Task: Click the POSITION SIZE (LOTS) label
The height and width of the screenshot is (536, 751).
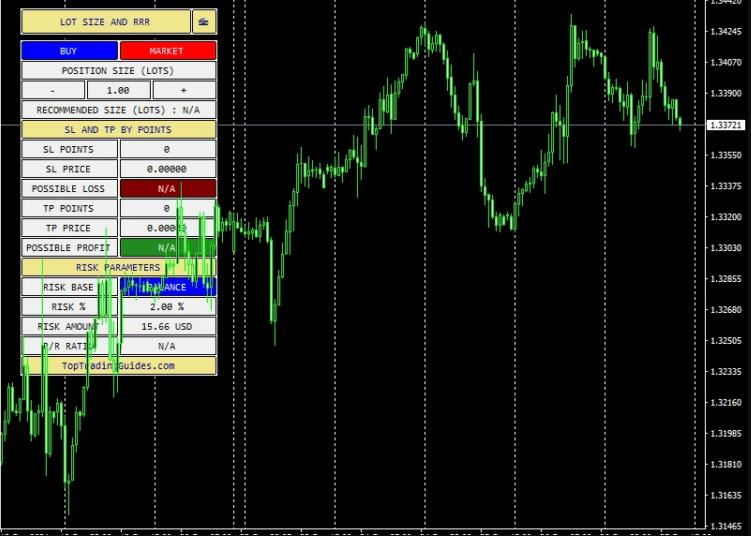Action: tap(119, 70)
